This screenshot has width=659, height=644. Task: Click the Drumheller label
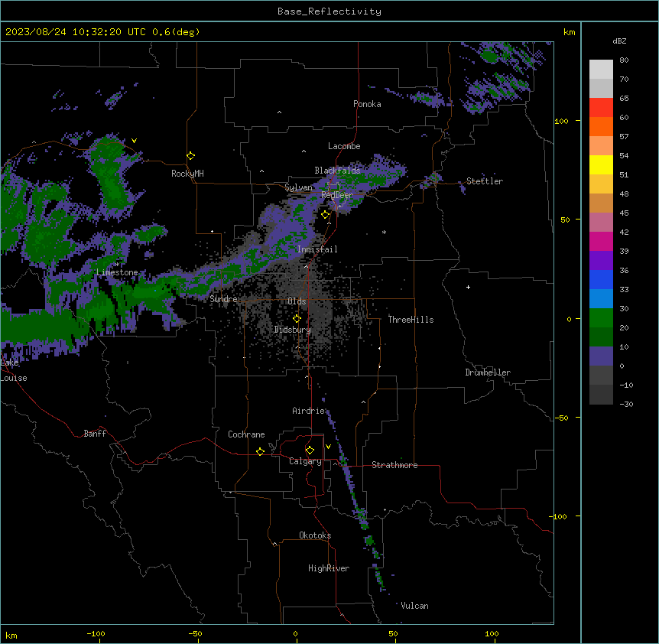pyautogui.click(x=488, y=372)
